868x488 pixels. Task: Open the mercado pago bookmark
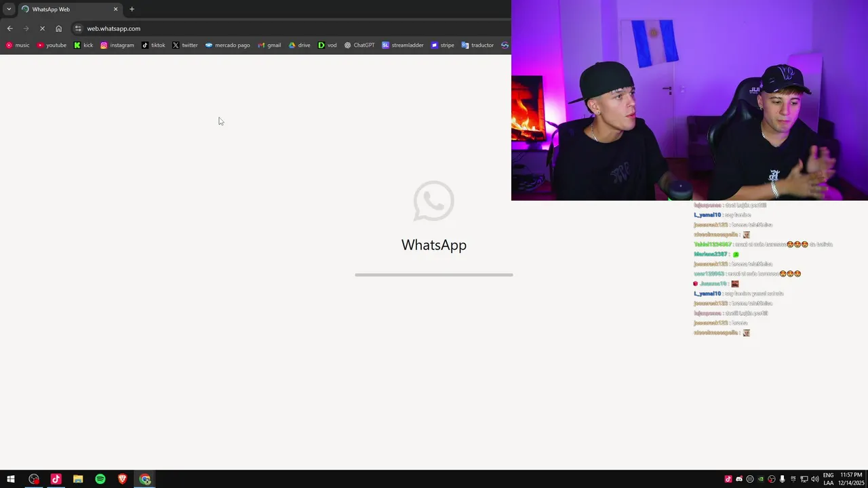(x=227, y=45)
